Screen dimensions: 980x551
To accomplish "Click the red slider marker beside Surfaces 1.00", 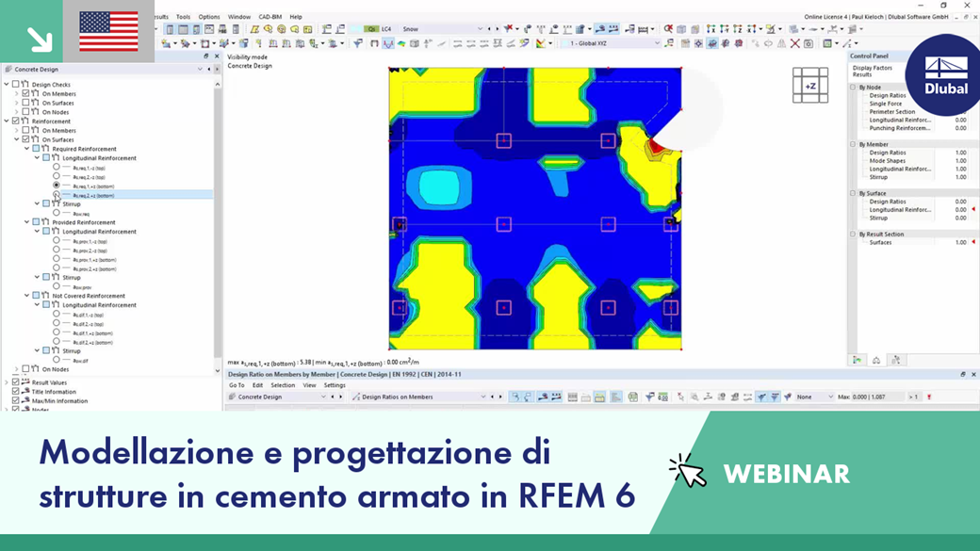I will (x=973, y=242).
